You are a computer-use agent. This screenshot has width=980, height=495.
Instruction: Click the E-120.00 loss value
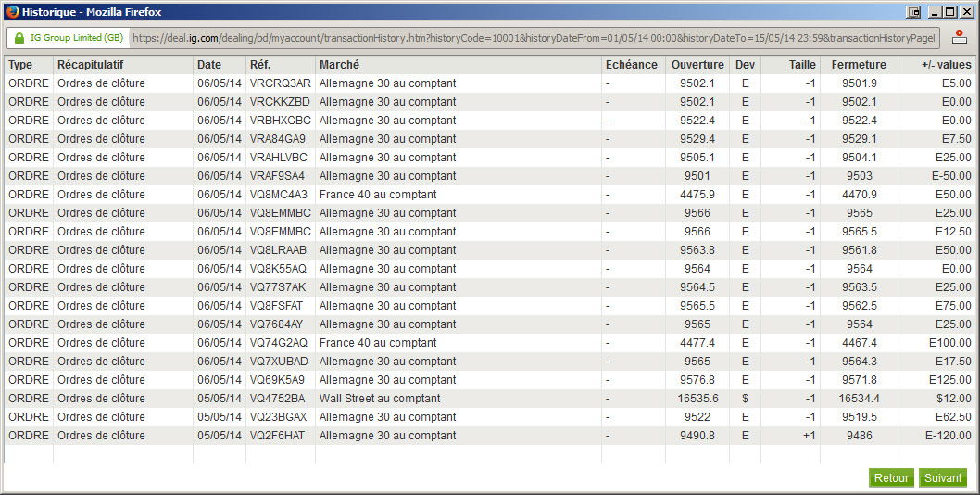[x=949, y=436]
